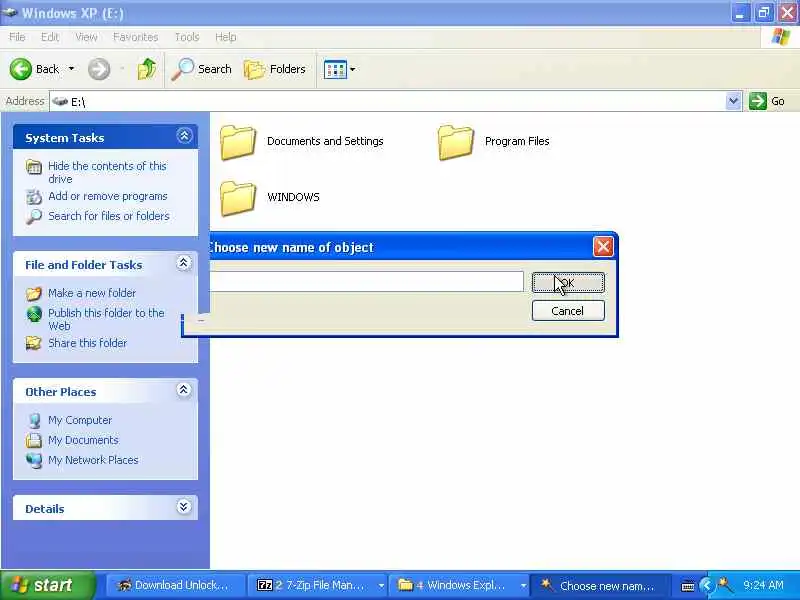Open My Computer from Other Places
Screen dimensions: 800x600
[80, 420]
